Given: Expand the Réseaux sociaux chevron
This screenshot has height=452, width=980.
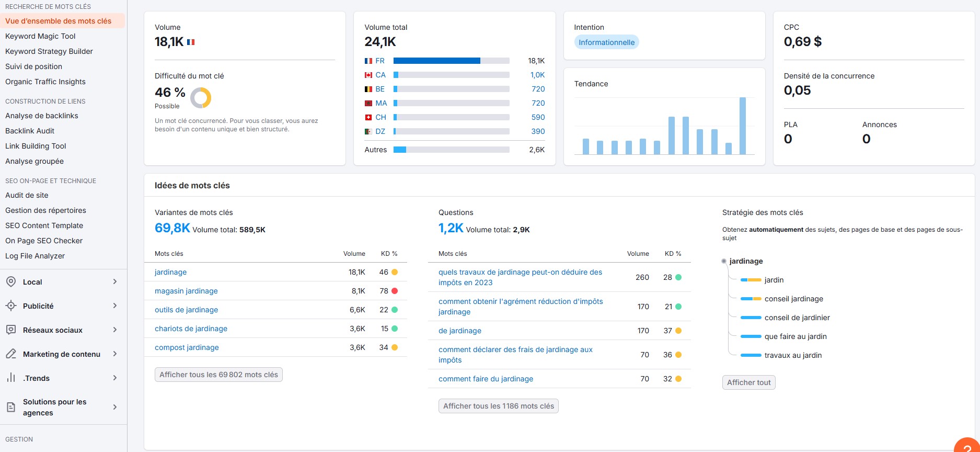Looking at the screenshot, I should [115, 330].
